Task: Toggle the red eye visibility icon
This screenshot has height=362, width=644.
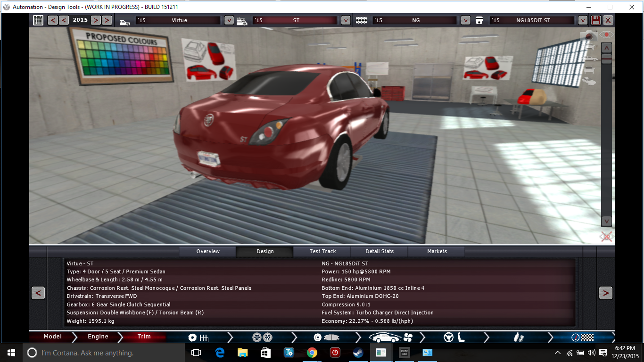Action: pos(606,35)
